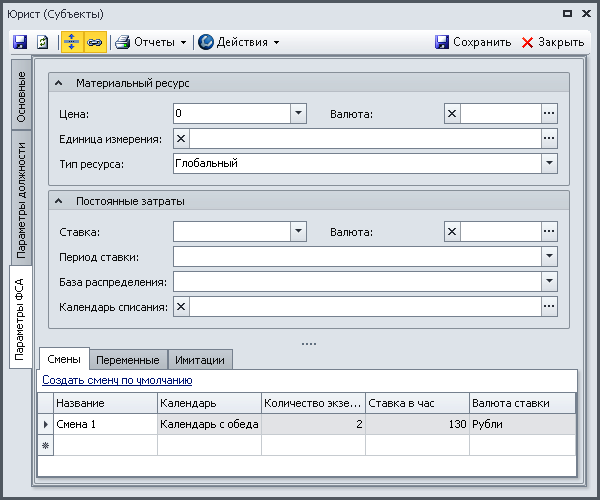The width and height of the screenshot is (600, 500).
Task: Click the floppy disk save icon in toolbar
Action: pyautogui.click(x=19, y=42)
